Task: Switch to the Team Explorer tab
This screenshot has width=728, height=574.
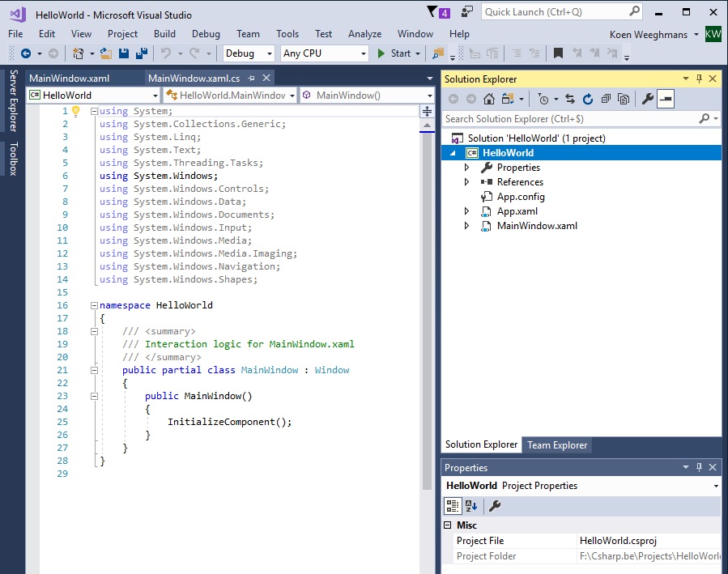Action: [557, 445]
